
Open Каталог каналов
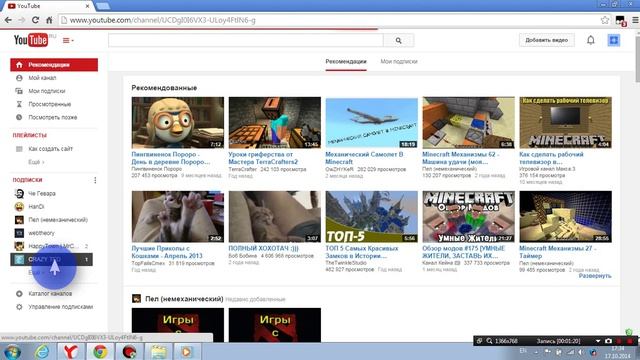click(x=50, y=293)
